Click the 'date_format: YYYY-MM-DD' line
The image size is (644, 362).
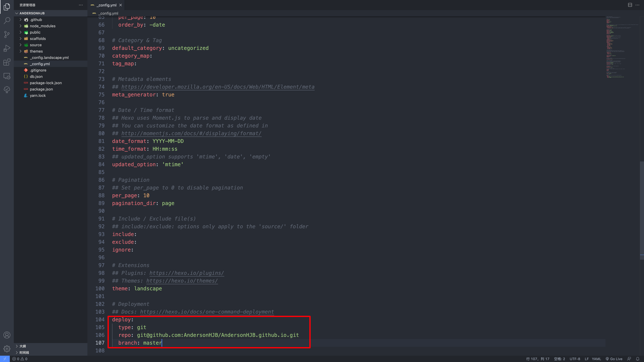148,141
